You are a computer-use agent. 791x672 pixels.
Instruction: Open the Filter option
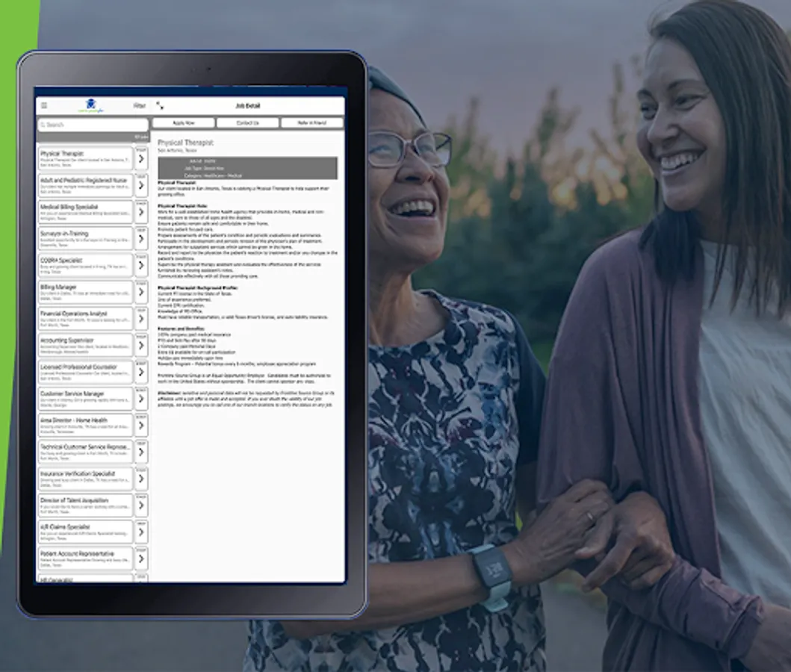tap(139, 105)
